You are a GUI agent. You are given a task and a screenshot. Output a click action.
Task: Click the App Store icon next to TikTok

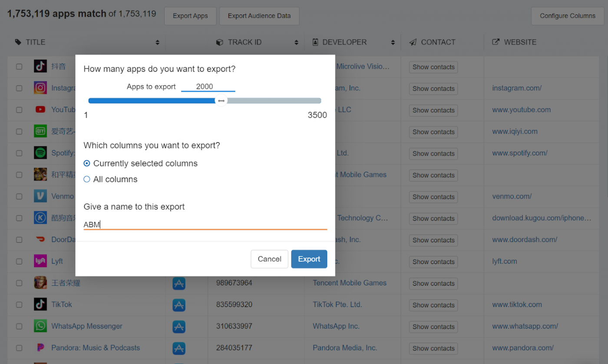[179, 304]
